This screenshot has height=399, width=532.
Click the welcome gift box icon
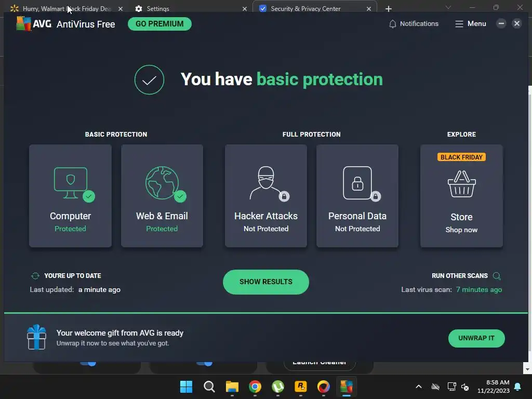37,337
